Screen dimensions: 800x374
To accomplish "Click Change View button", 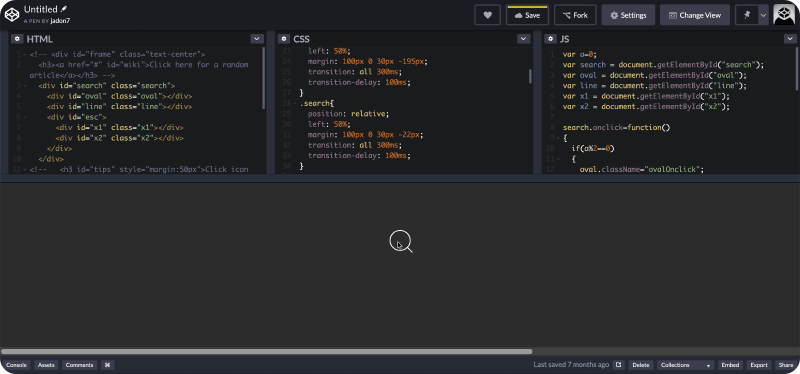I will pos(694,15).
